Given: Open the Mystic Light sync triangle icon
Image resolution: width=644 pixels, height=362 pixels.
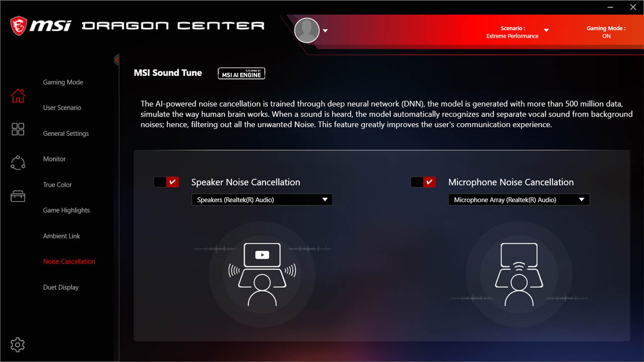Looking at the screenshot, I should click(x=18, y=162).
